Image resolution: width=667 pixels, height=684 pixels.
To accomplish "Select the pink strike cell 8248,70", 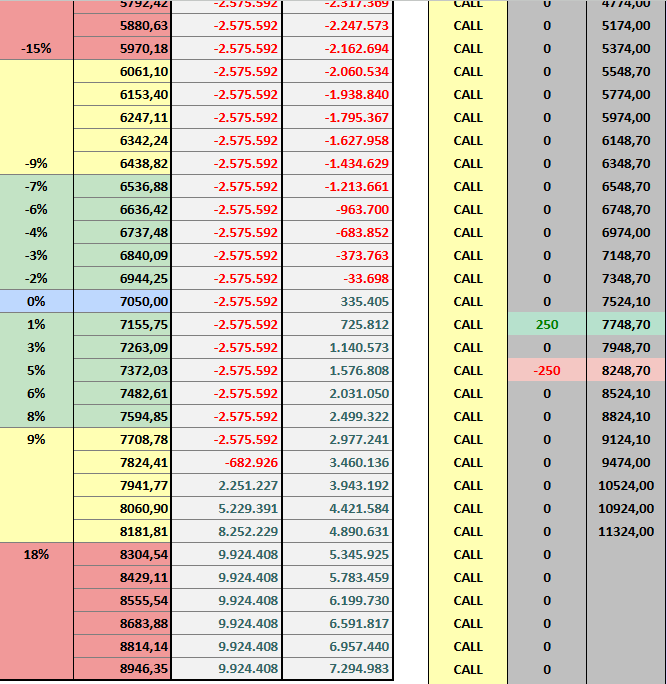I will pyautogui.click(x=626, y=371).
